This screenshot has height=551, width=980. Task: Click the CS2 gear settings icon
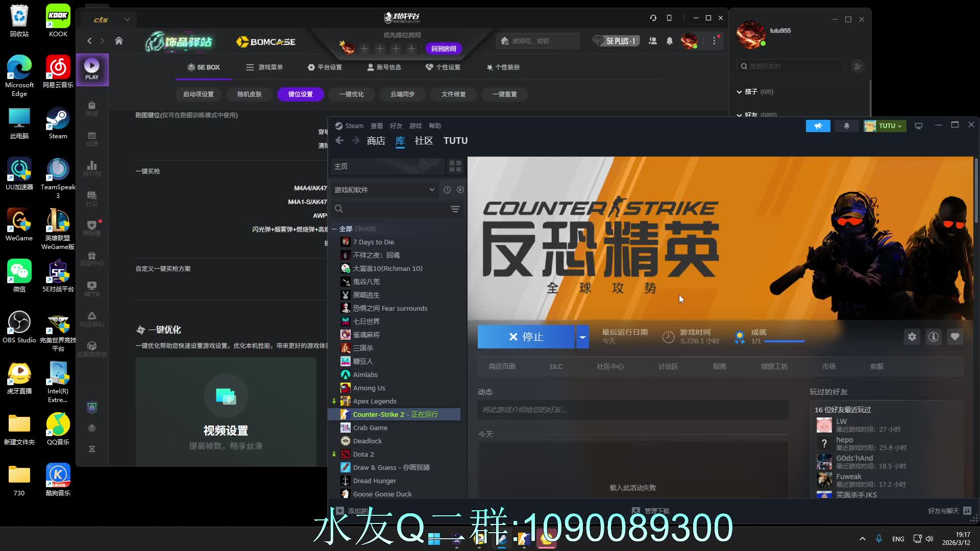pos(912,337)
